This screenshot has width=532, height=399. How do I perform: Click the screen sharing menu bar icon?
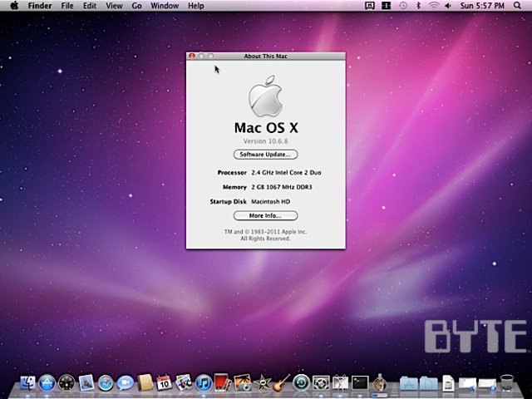click(369, 6)
